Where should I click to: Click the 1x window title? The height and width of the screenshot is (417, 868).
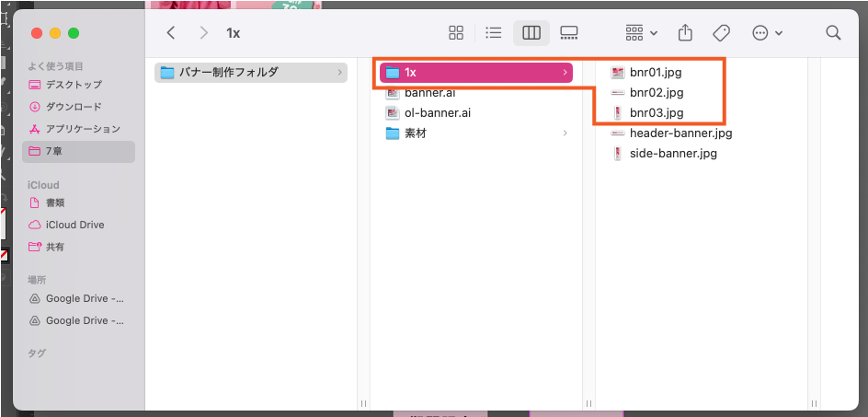click(x=233, y=33)
